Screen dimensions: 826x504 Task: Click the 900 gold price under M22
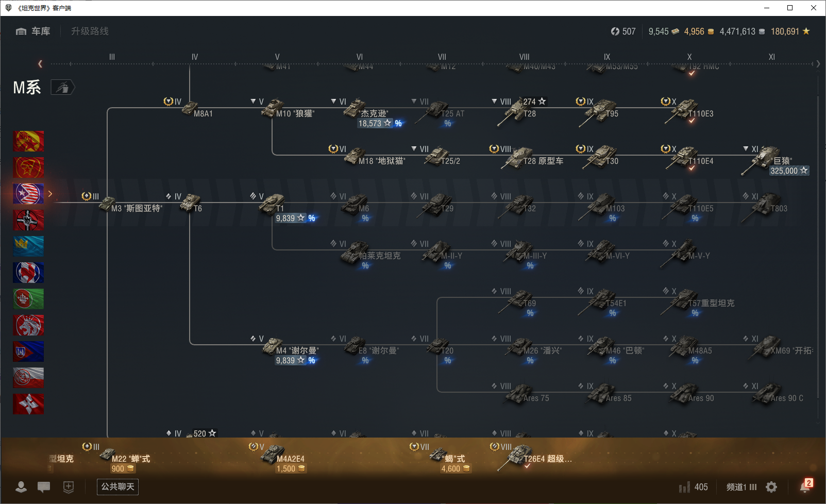click(x=123, y=469)
